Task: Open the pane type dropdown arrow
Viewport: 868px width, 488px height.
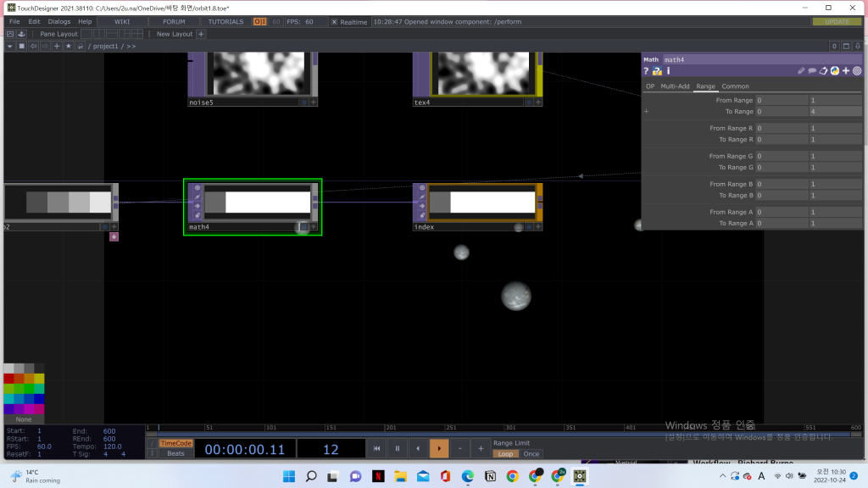Action: coord(9,46)
